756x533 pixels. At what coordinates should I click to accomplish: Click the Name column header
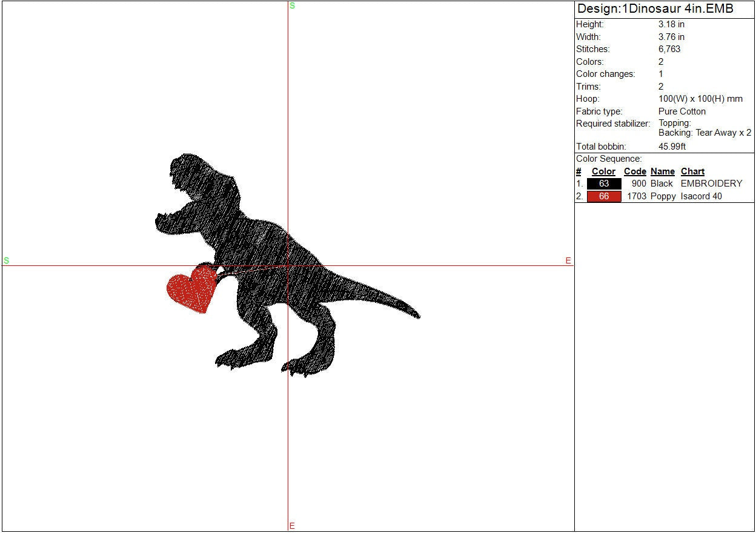pyautogui.click(x=663, y=171)
